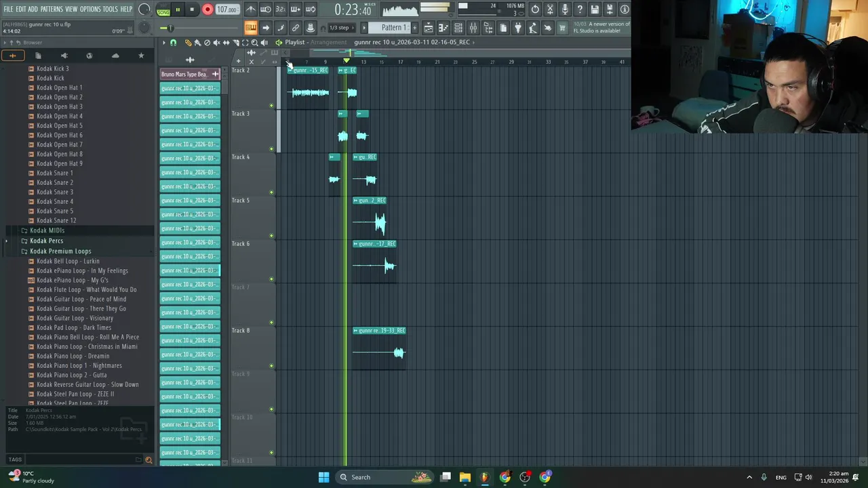
Task: Select the playlist Slip tool
Action: pyautogui.click(x=226, y=42)
